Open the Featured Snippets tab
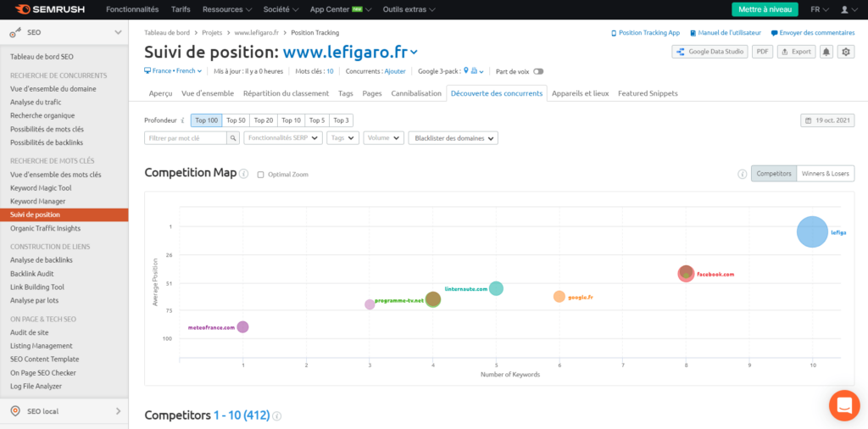 (x=648, y=93)
